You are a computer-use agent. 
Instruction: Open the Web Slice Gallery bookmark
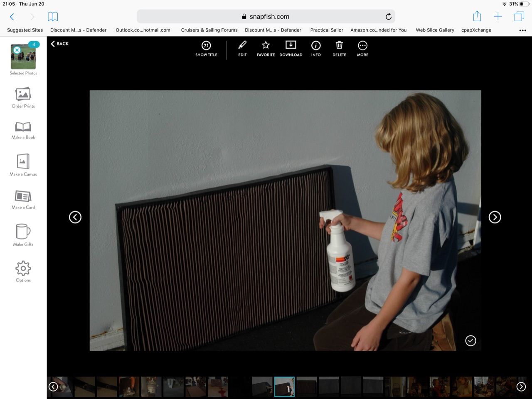pos(435,30)
